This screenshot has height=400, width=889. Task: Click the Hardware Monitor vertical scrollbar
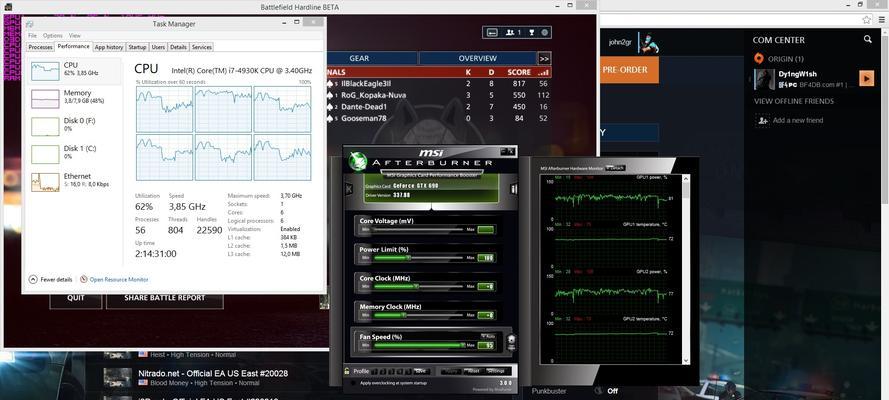[x=686, y=269]
